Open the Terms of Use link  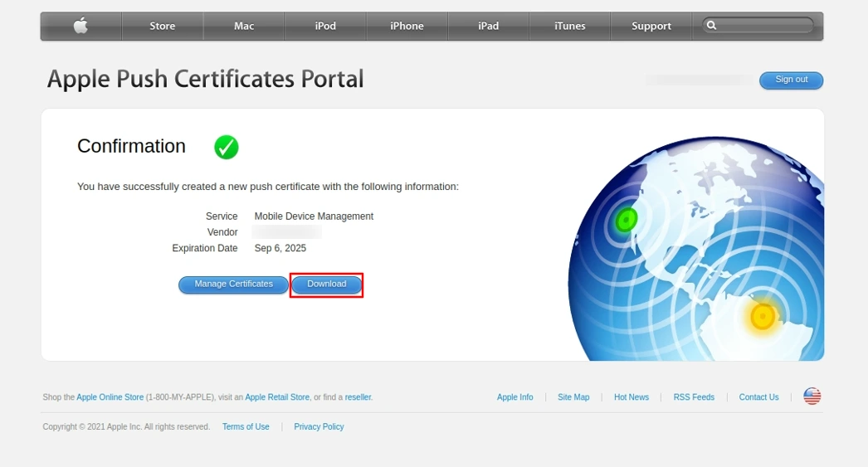point(246,426)
